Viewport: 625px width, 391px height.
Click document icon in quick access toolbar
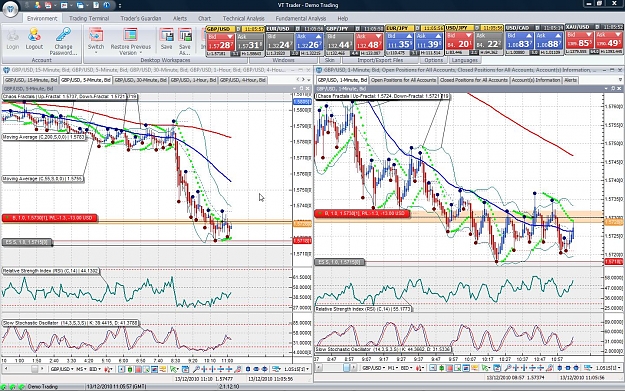96,5
